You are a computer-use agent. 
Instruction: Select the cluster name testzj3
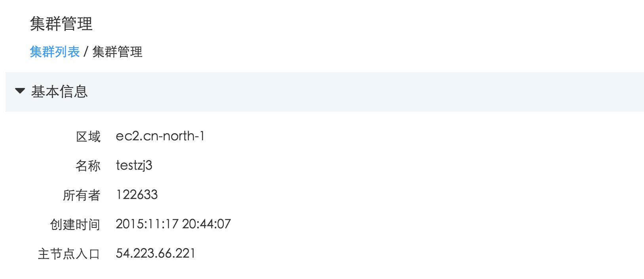[134, 166]
